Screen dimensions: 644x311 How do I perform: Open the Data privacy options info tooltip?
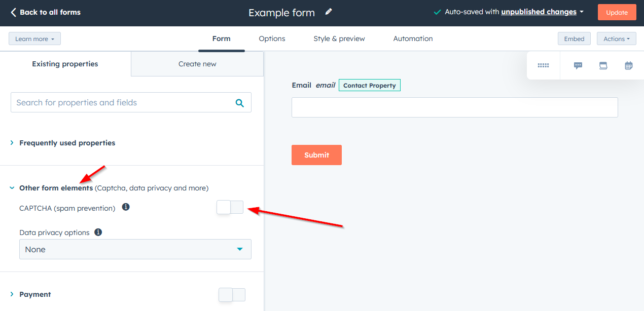coord(98,232)
